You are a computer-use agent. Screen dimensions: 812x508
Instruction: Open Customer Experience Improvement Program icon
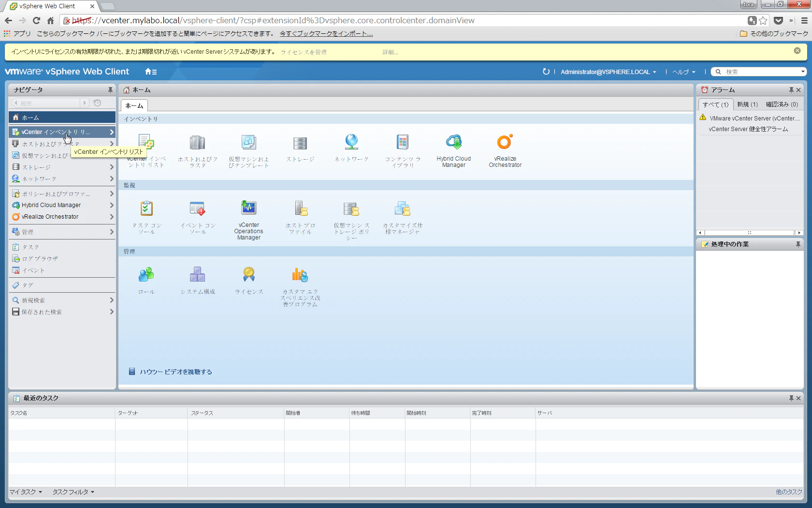tap(300, 275)
